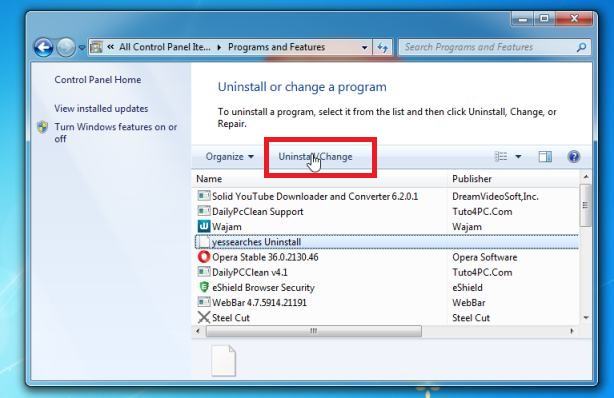The width and height of the screenshot is (614, 398).
Task: Click the horizontal scrollbar thumb
Action: [314, 331]
